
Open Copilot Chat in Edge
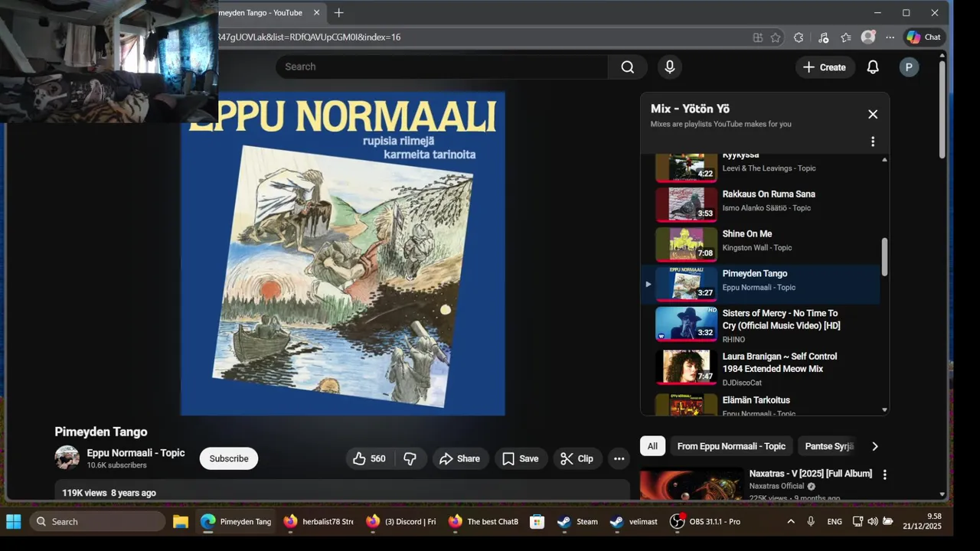923,37
